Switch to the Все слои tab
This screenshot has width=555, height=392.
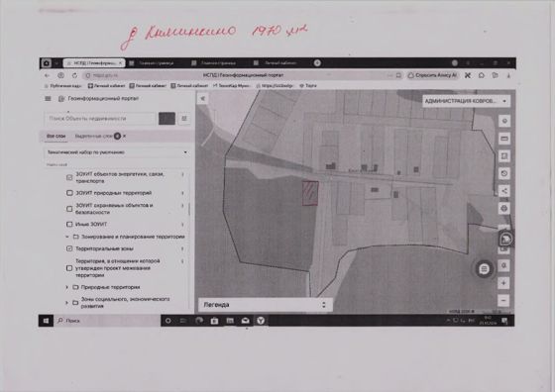55,136
